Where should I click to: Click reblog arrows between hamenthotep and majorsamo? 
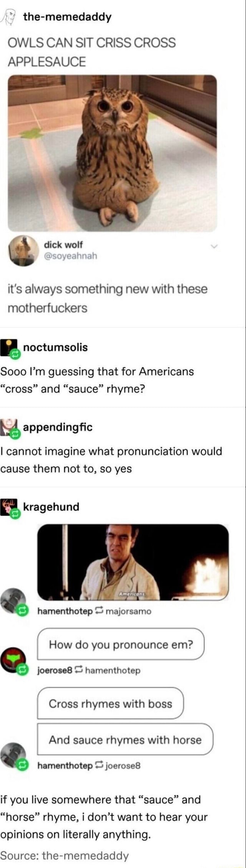(99, 611)
